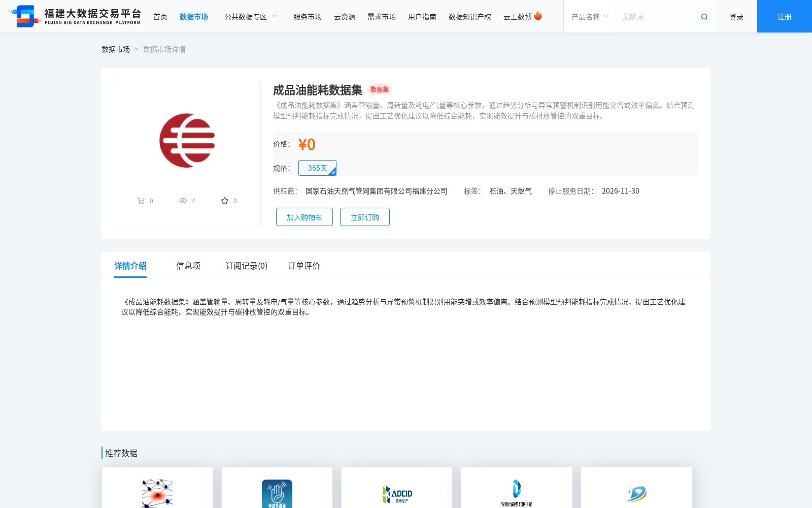
Task: Click the shopping cart count icon
Action: [141, 201]
